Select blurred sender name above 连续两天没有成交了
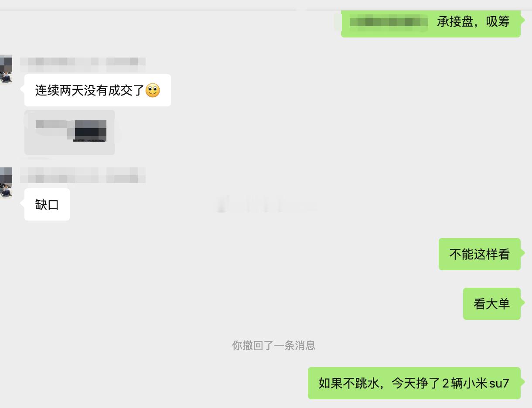The width and height of the screenshot is (532, 408). pos(83,65)
